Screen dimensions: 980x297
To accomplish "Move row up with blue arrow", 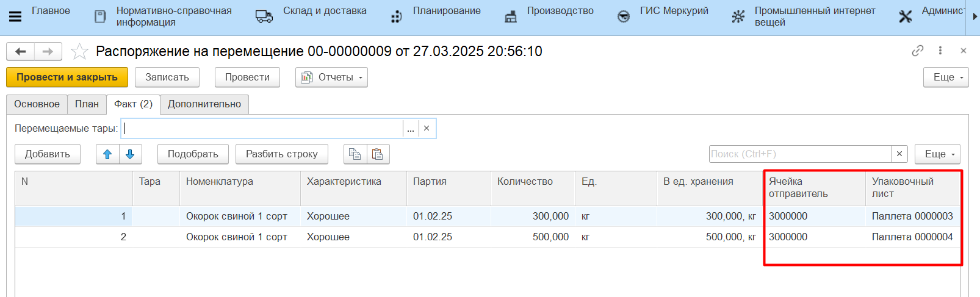I will [107, 154].
